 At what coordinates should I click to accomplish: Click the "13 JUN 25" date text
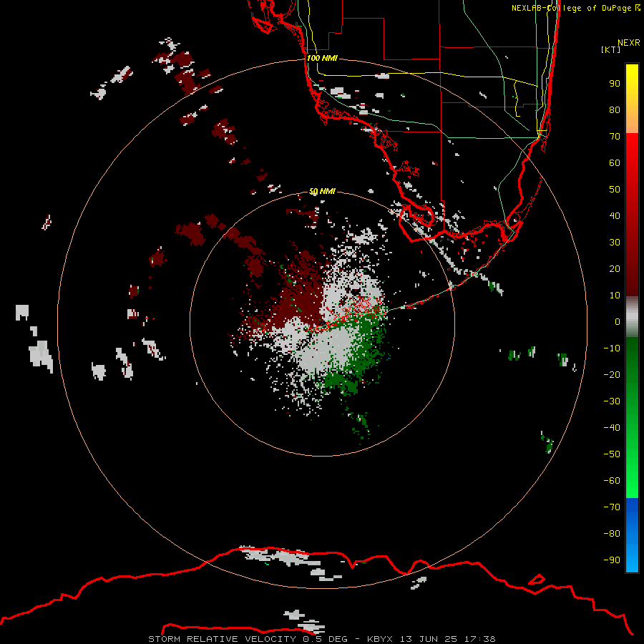[x=429, y=639]
